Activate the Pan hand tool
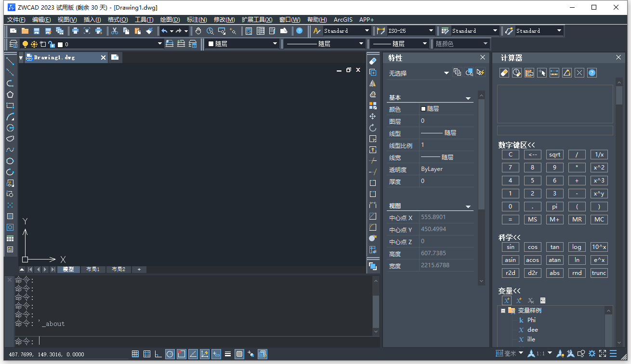This screenshot has width=631, height=364. tap(198, 31)
